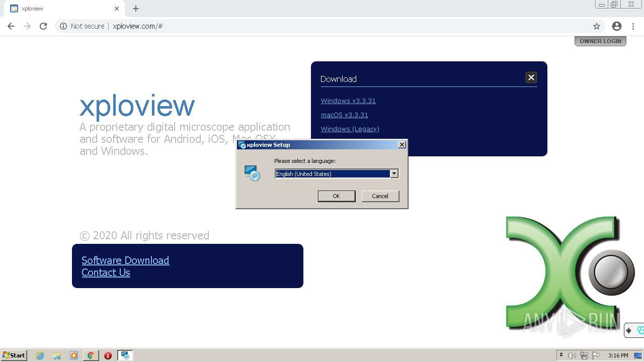This screenshot has width=644, height=362.
Task: Click OK in xploview Setup dialog
Action: pyautogui.click(x=337, y=196)
